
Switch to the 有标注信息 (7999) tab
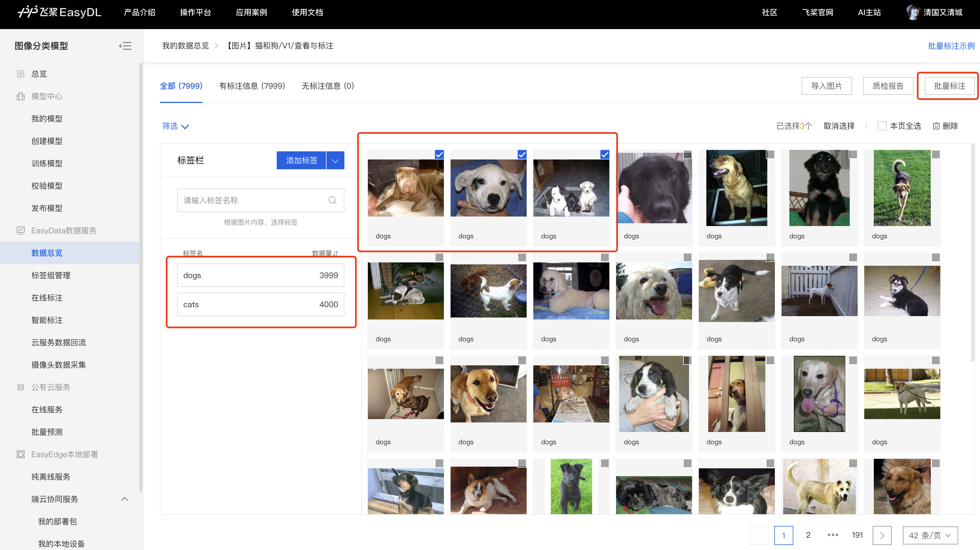[x=252, y=86]
